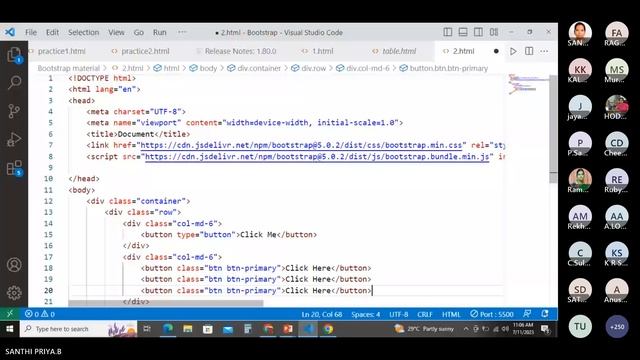Switch to the practice2.html tab
The image size is (640, 360).
[145, 51]
